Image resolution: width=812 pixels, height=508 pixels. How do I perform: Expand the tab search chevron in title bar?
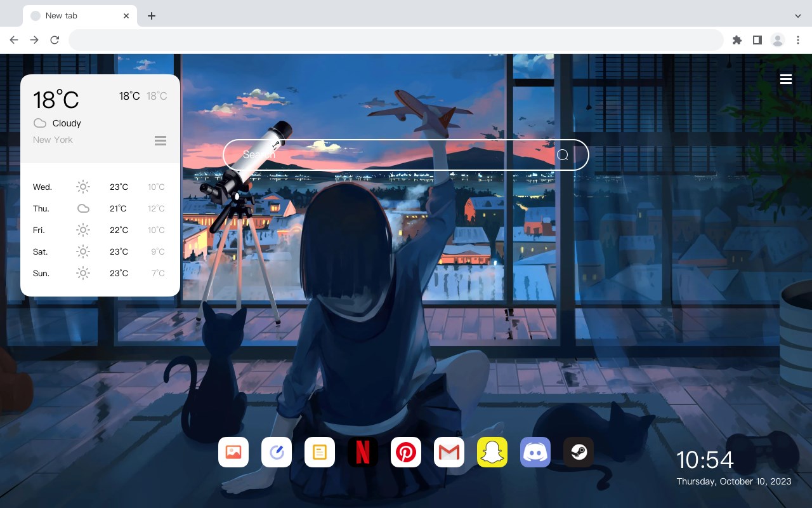click(x=797, y=16)
